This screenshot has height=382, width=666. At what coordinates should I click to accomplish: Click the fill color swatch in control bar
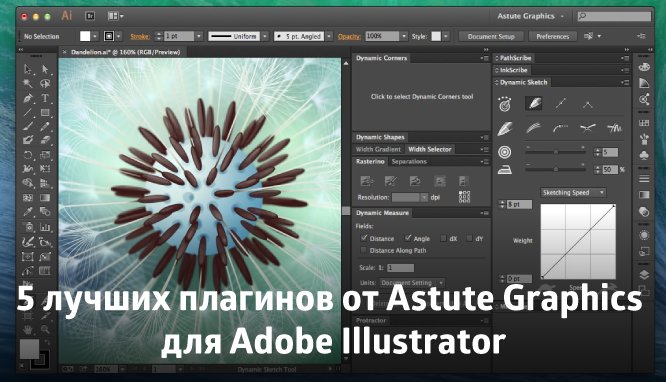[x=85, y=37]
